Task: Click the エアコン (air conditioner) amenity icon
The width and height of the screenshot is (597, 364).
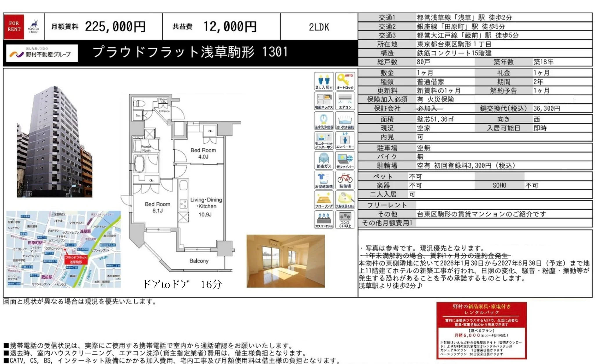Action: (346, 100)
